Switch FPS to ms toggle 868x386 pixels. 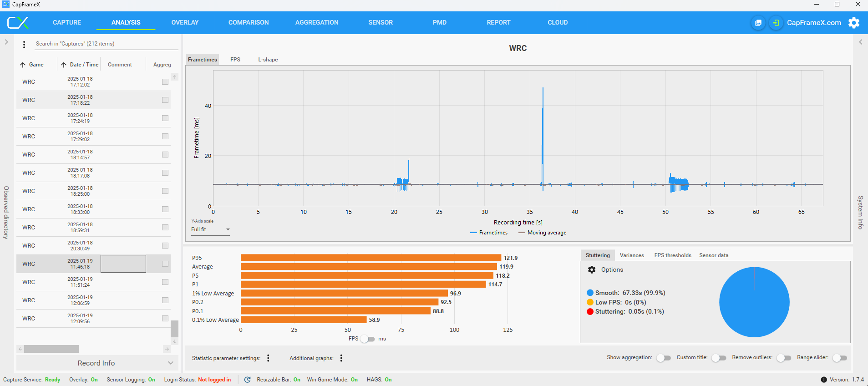[367, 339]
